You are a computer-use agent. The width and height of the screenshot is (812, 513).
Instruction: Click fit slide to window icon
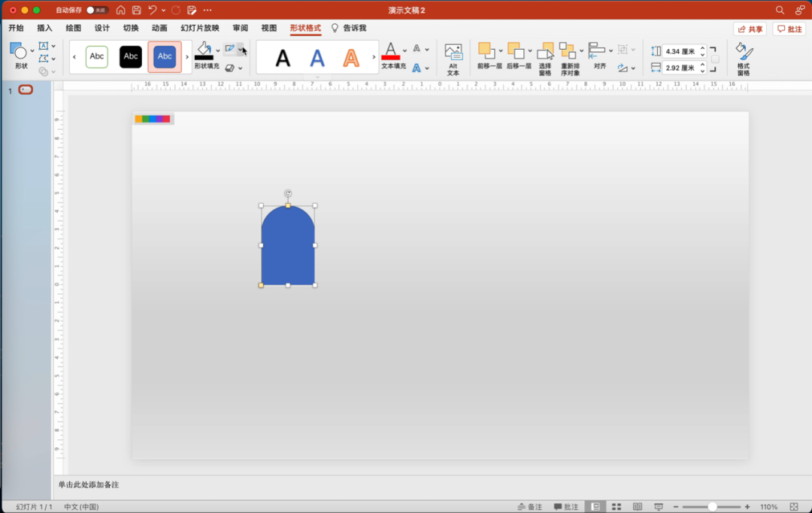click(x=794, y=507)
